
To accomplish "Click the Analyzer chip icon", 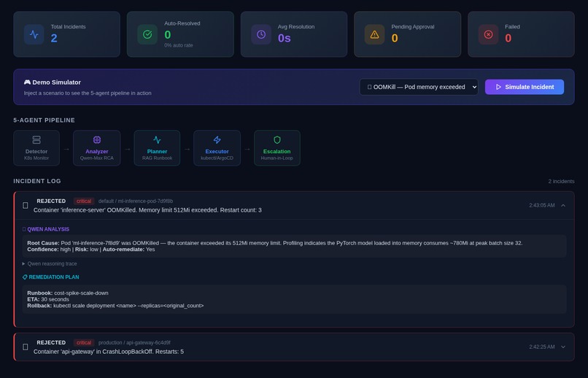I will click(97, 140).
